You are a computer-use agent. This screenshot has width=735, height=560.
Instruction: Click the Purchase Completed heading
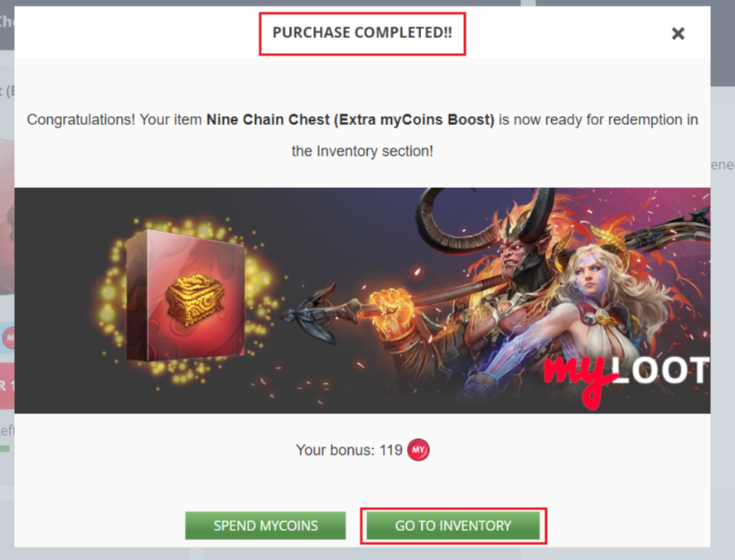[x=362, y=32]
